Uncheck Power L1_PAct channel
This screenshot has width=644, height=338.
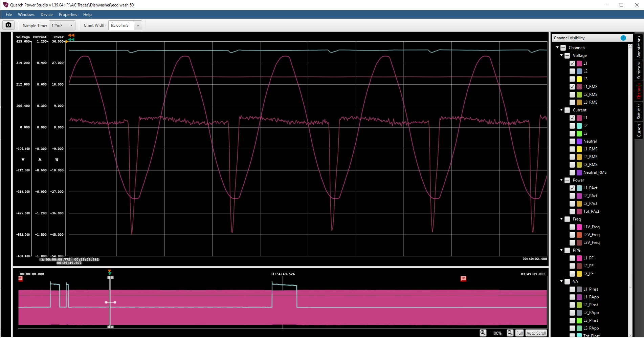[x=572, y=188]
